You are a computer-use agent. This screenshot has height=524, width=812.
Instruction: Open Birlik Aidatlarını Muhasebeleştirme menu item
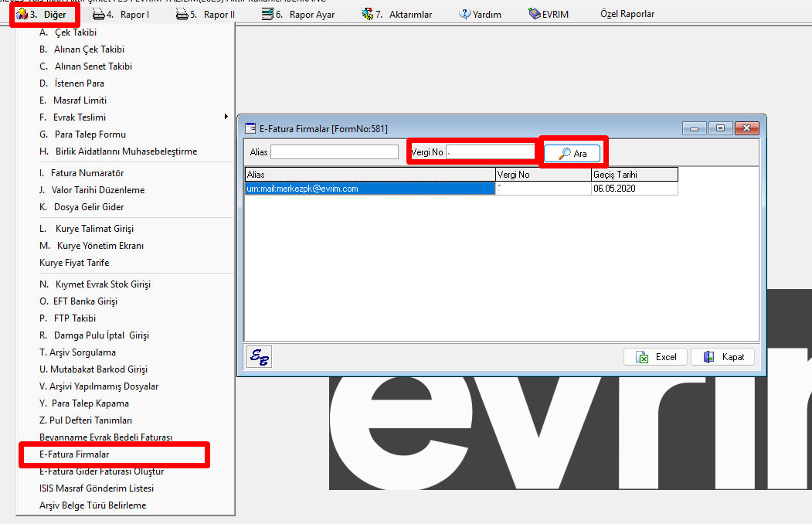(125, 151)
